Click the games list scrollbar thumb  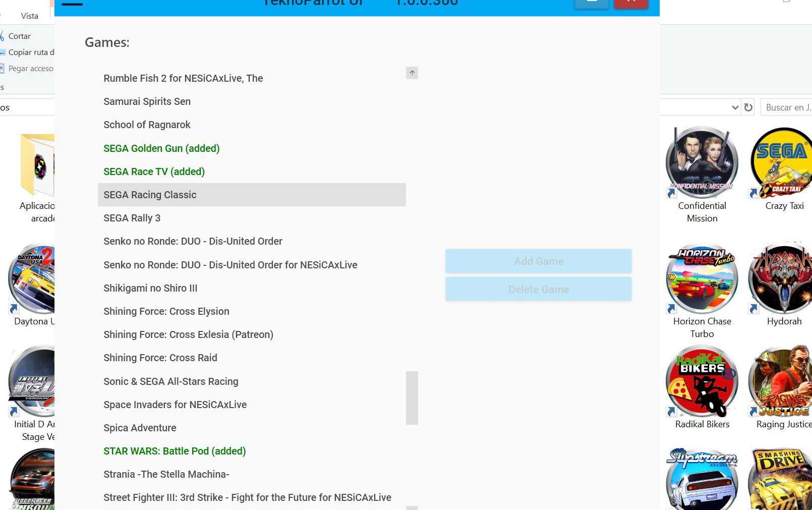click(412, 398)
